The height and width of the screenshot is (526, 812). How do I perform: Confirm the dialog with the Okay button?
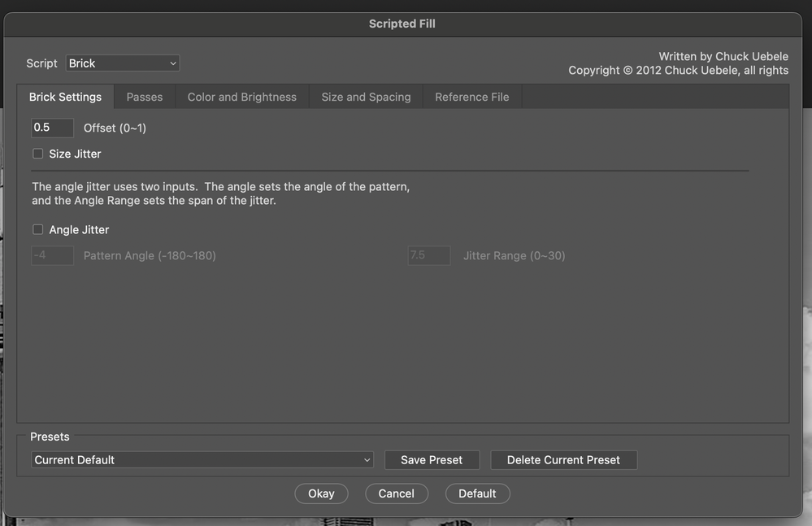click(321, 493)
